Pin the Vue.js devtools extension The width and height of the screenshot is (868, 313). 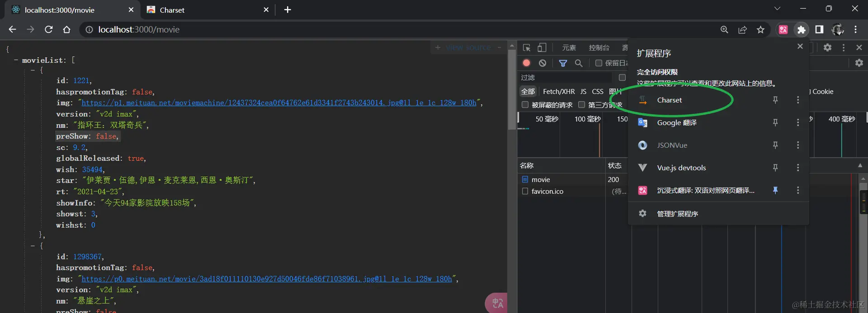coord(775,168)
